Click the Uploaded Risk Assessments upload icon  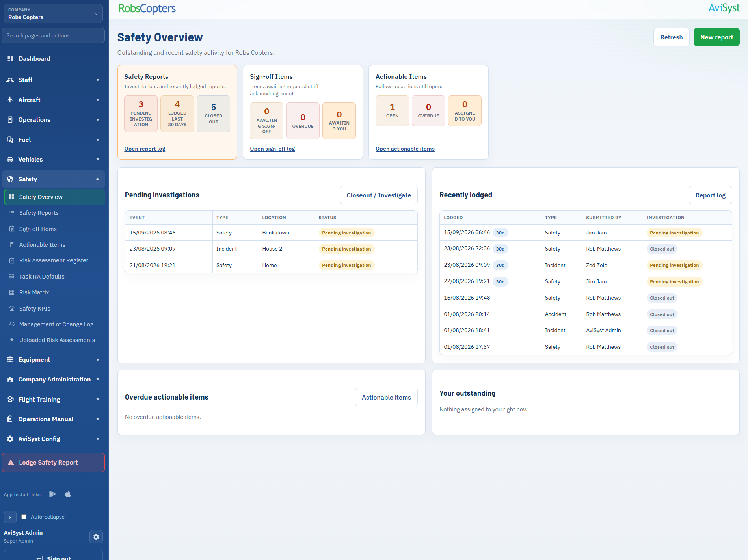(x=12, y=340)
